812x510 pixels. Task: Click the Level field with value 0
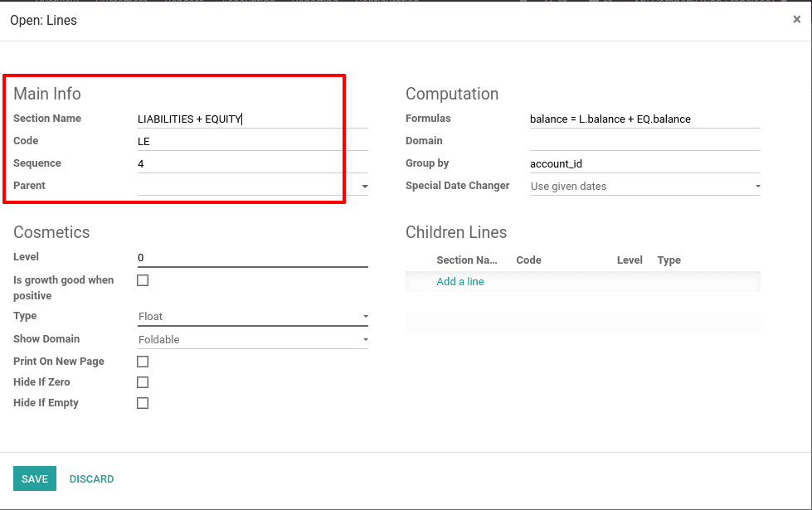[x=253, y=258]
